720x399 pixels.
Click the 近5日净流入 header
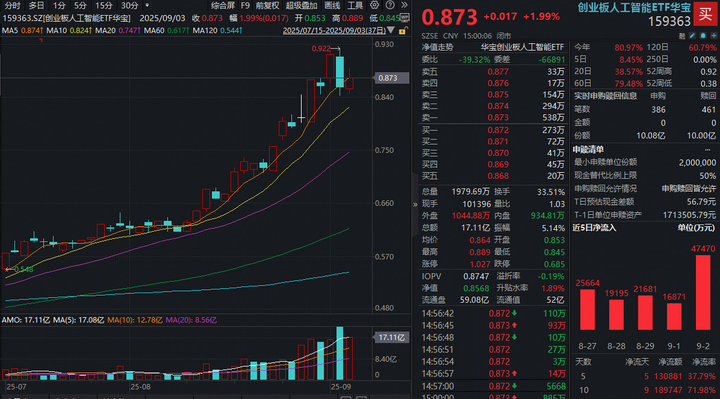click(594, 228)
